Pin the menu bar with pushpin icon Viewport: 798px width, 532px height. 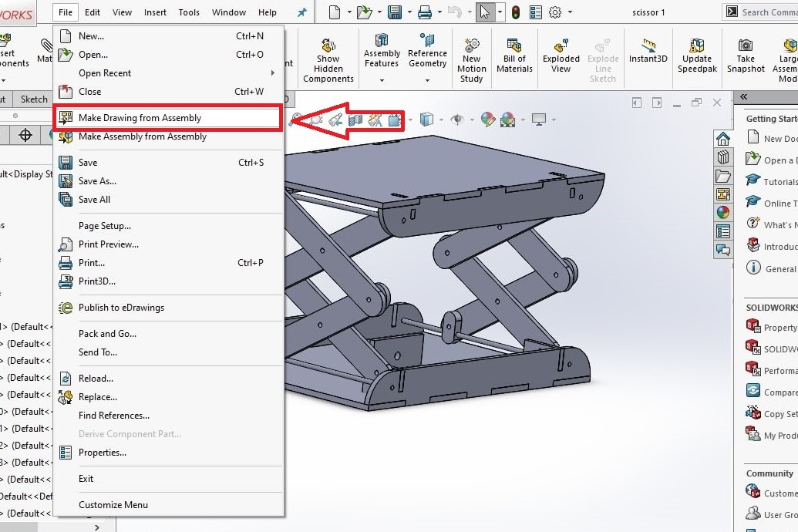[301, 12]
